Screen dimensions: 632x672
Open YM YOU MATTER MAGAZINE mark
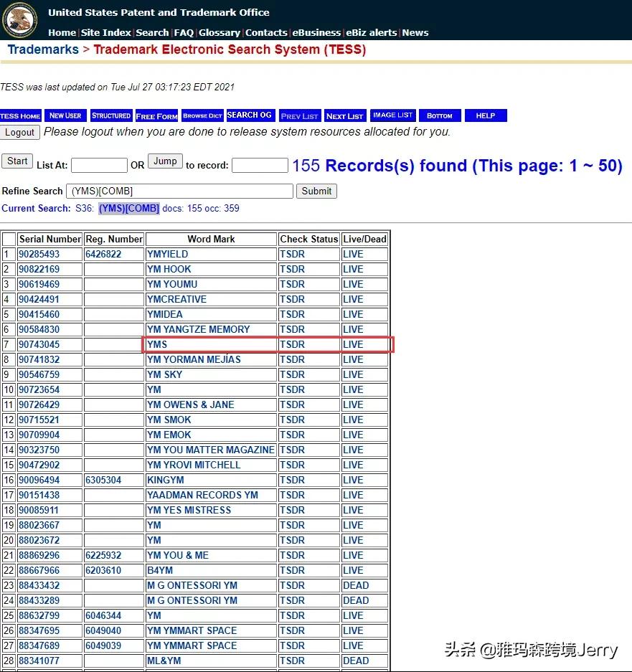point(210,450)
